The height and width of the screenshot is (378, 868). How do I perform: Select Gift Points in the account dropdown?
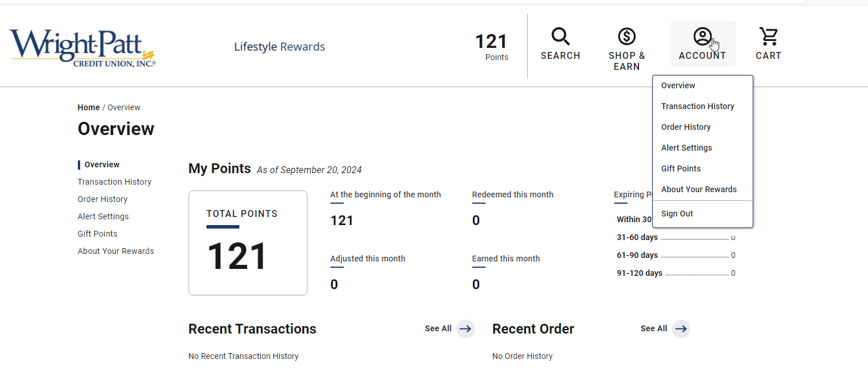[x=681, y=168]
